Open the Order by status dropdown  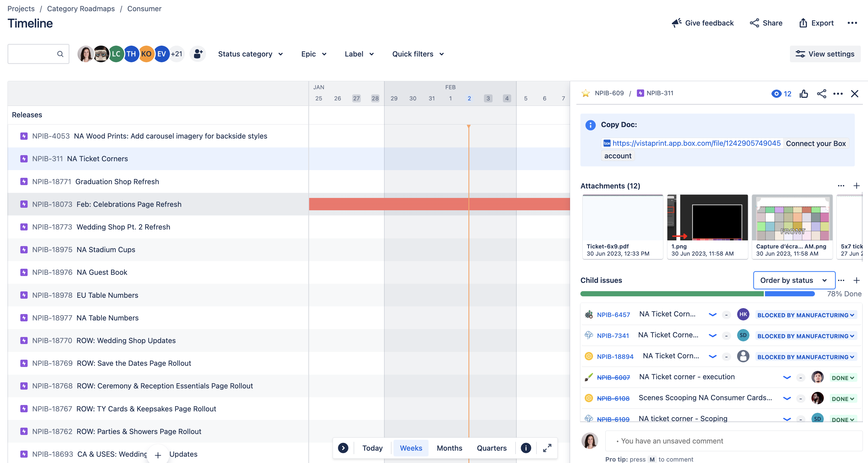[794, 280]
